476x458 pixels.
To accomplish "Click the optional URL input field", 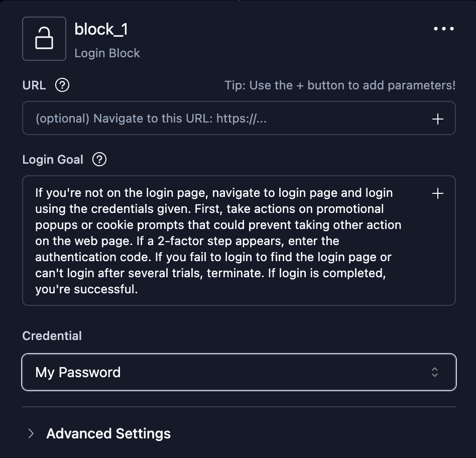I will pos(201,119).
